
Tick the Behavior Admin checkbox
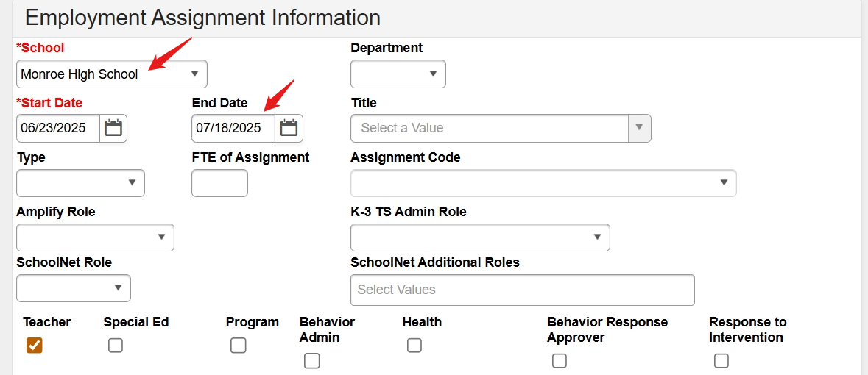point(312,360)
